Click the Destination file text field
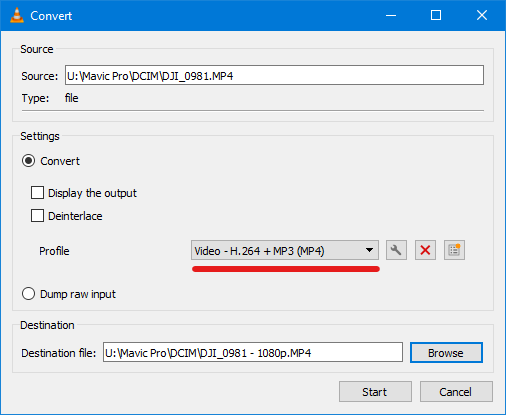506x415 pixels. [x=253, y=352]
